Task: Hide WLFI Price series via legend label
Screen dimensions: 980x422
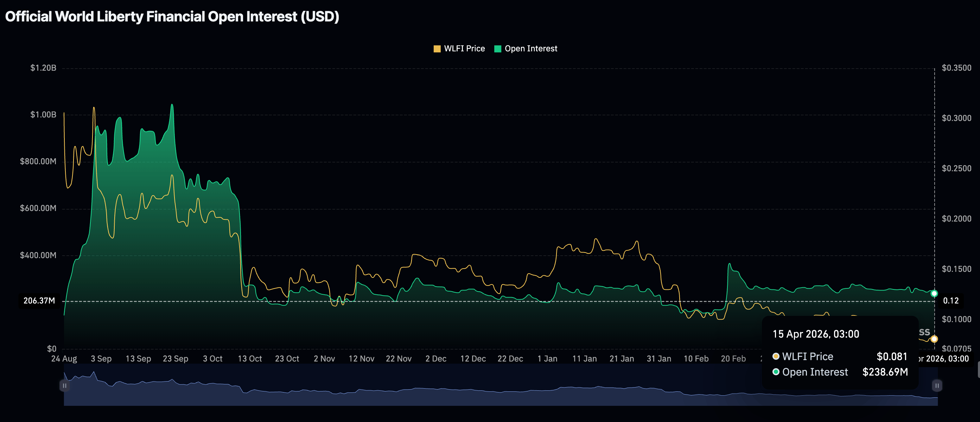Action: [x=464, y=49]
